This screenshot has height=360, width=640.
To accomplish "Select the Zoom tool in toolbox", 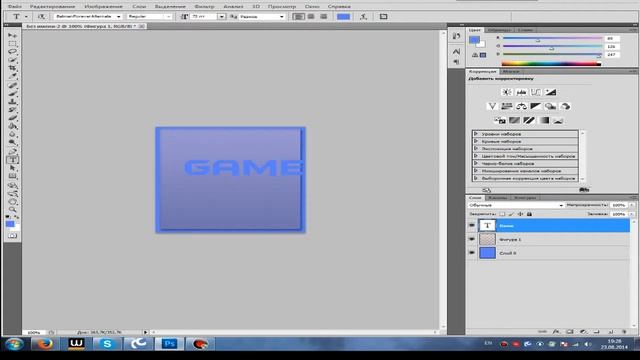I will [x=13, y=209].
